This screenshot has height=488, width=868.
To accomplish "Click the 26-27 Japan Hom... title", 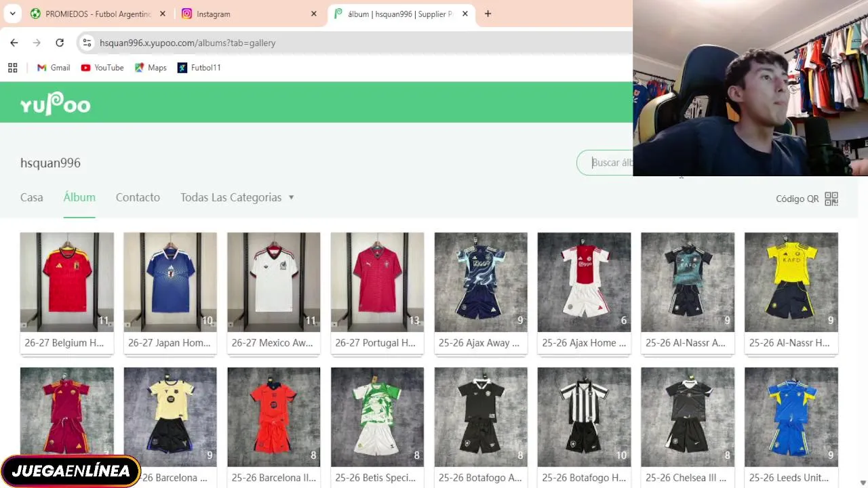I will point(169,343).
